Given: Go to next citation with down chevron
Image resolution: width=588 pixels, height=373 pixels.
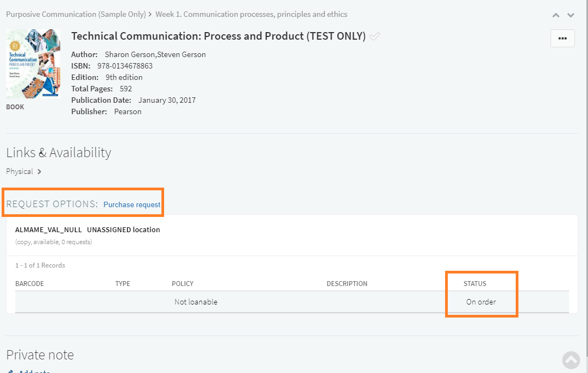Looking at the screenshot, I should [x=571, y=15].
